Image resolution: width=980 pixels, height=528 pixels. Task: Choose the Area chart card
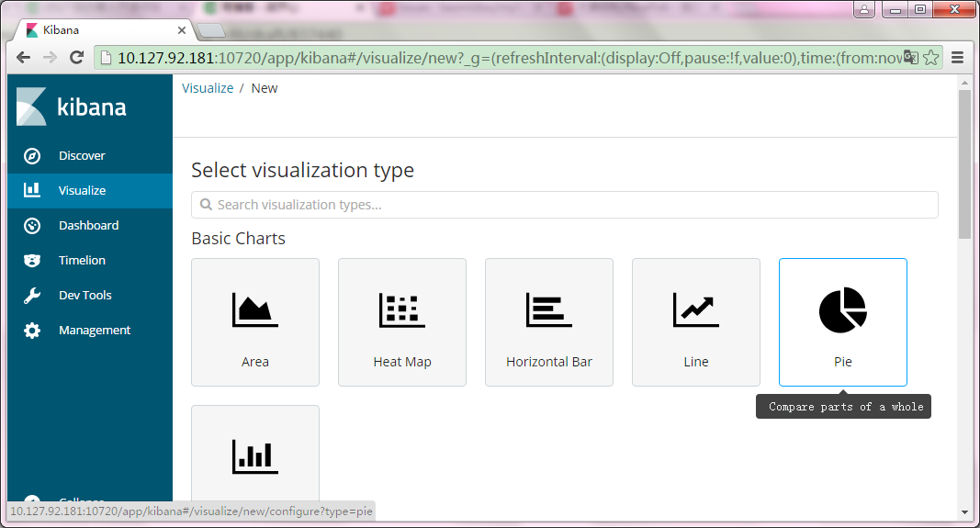coord(255,322)
